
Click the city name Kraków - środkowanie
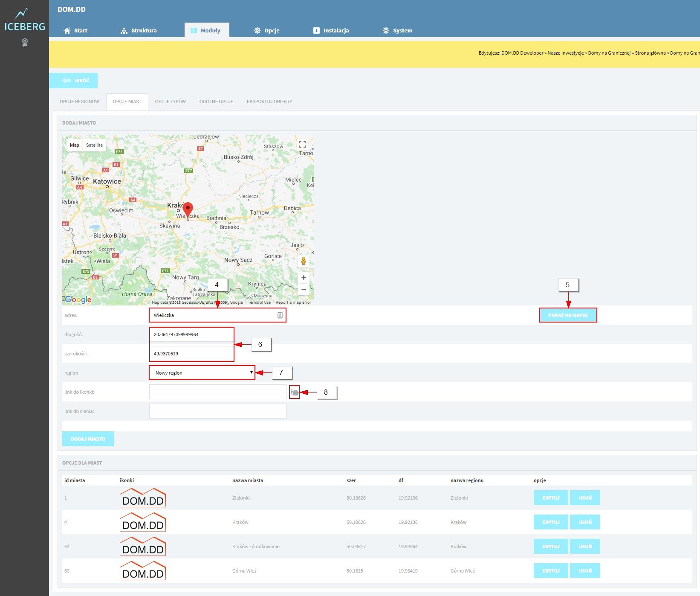click(256, 547)
